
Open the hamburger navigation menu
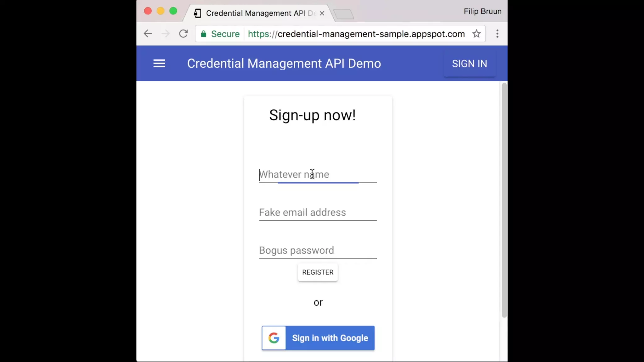pyautogui.click(x=159, y=63)
